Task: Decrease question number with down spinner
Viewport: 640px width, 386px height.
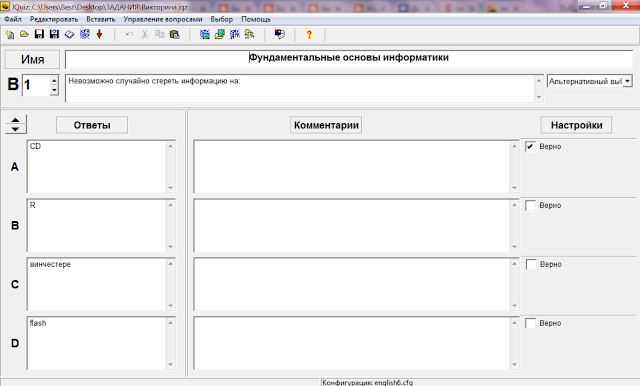Action: [54, 90]
